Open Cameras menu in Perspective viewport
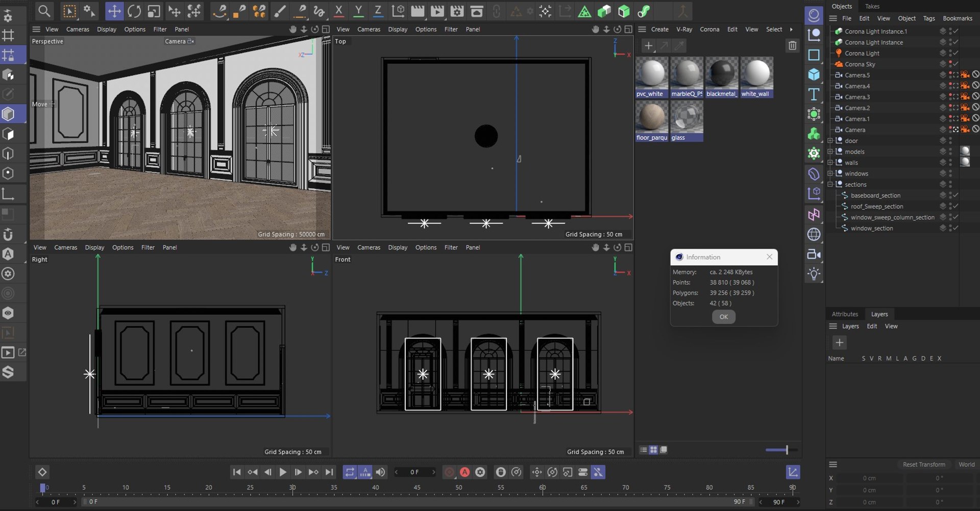Image resolution: width=980 pixels, height=511 pixels. pyautogui.click(x=78, y=30)
